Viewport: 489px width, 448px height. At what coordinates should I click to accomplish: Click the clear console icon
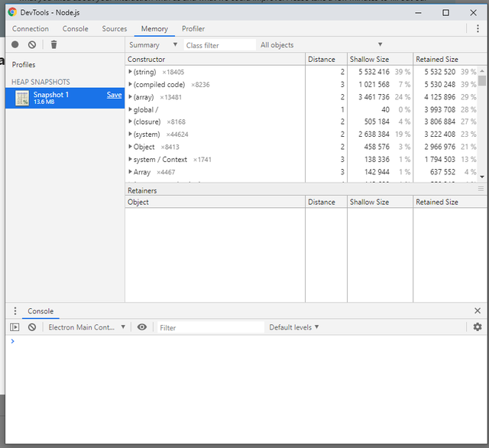32,327
